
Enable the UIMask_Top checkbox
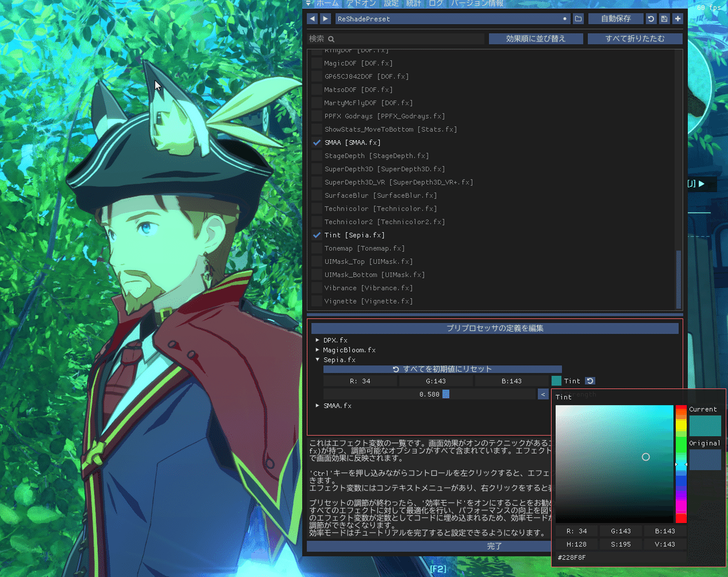coord(317,262)
